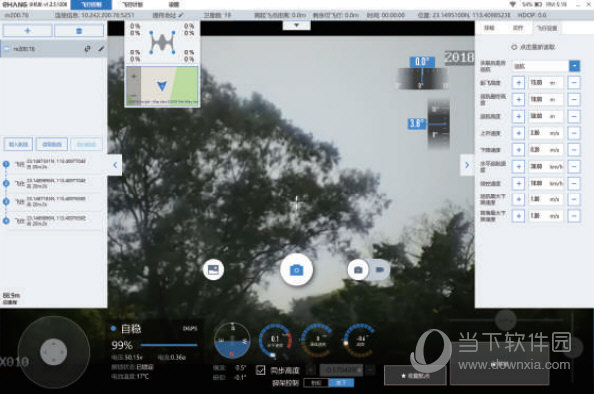
Task: Open the third top tab labeled settings
Action: 173,5
